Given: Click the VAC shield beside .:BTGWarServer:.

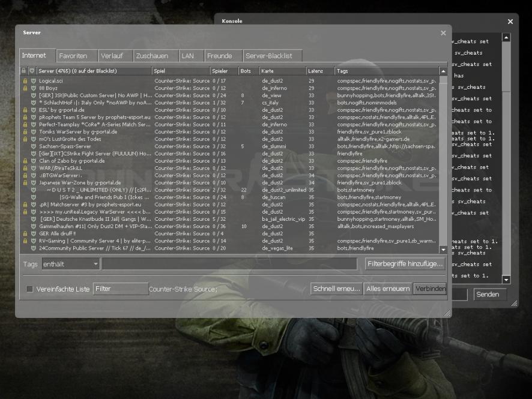Looking at the screenshot, I should click(33, 176).
